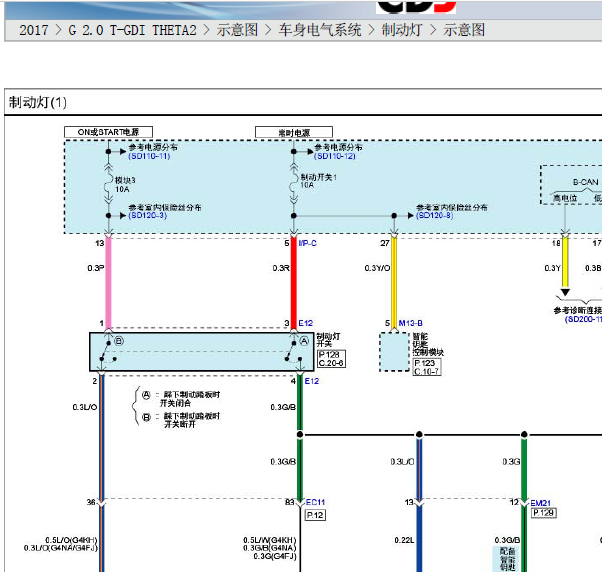Click the 制动开关1 10A fuse symbol
Viewport: 602px width, 572px height.
coord(294,184)
